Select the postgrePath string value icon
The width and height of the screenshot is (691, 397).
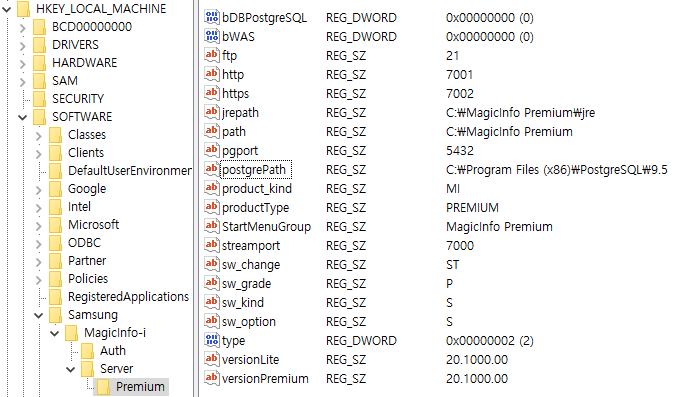tap(212, 169)
